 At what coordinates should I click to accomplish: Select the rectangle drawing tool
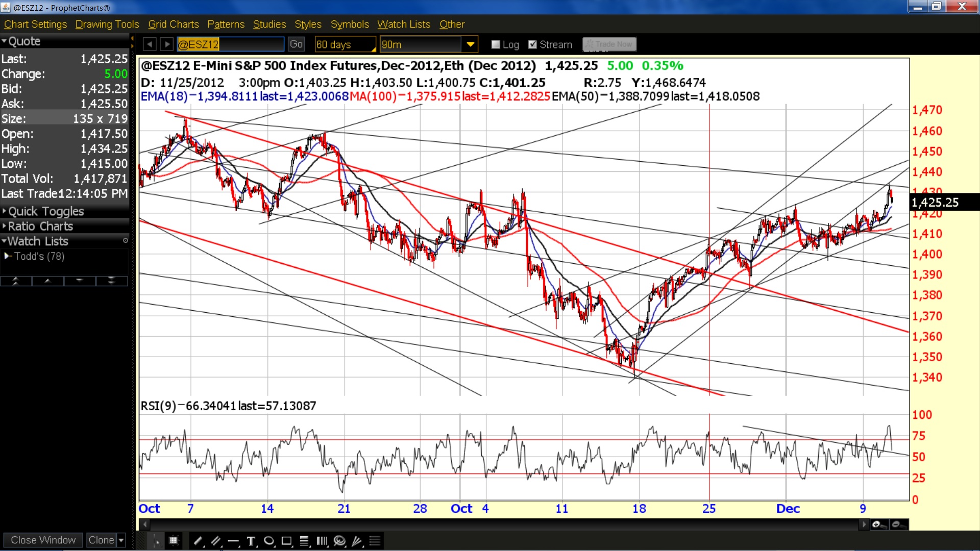(x=287, y=541)
